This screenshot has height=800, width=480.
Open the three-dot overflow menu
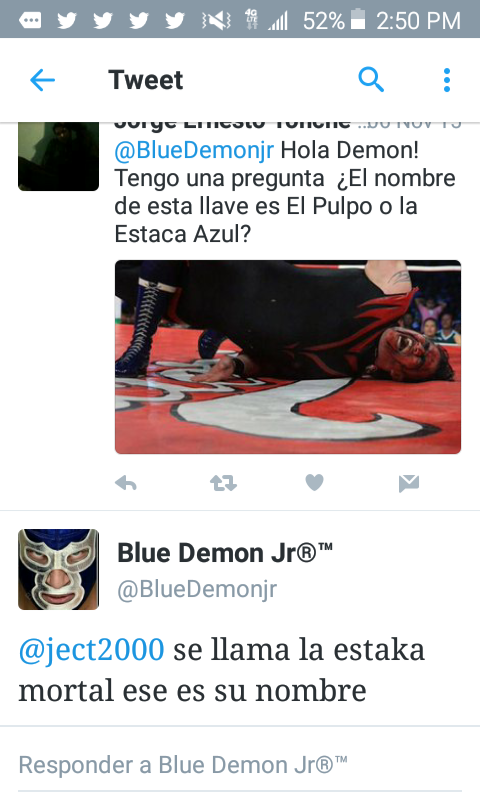point(447,80)
